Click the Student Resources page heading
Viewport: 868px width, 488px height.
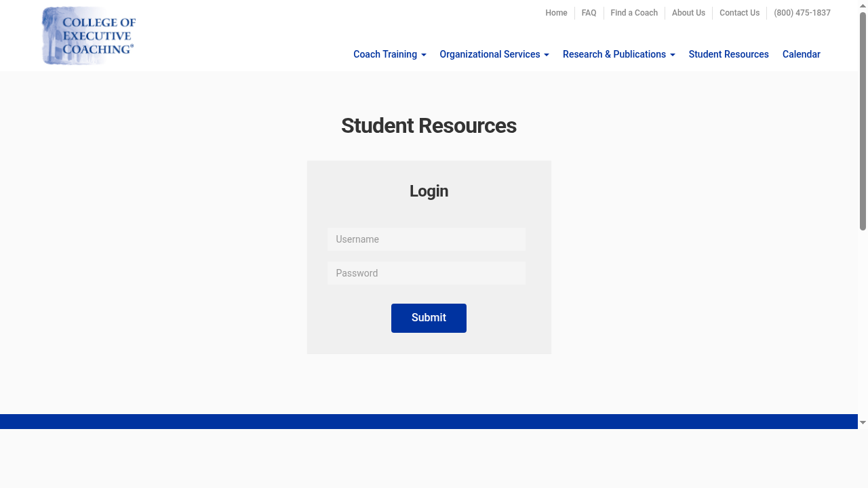click(x=429, y=125)
